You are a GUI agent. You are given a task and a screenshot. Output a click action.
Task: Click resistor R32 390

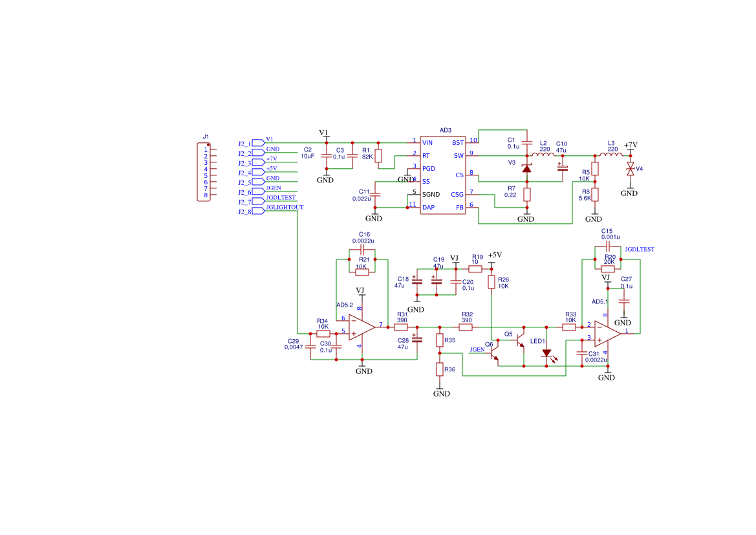(466, 327)
